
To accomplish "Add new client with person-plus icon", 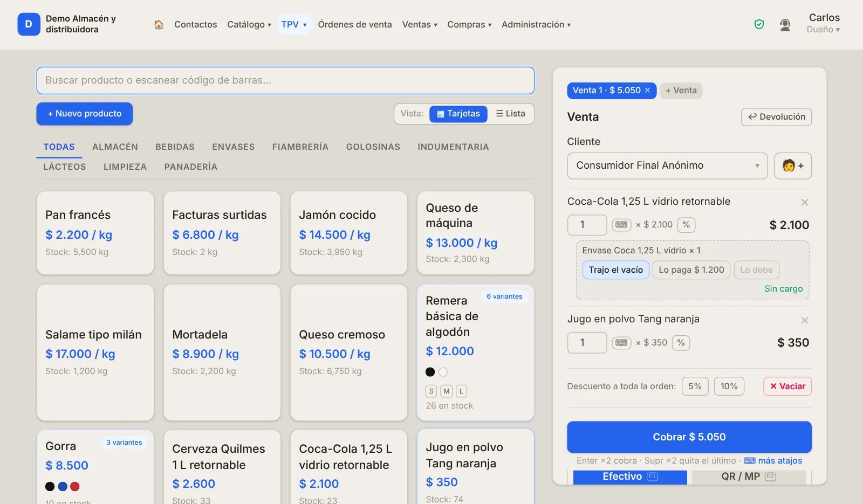I will (x=793, y=165).
